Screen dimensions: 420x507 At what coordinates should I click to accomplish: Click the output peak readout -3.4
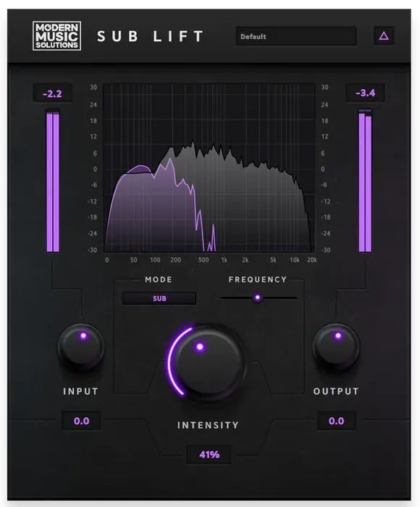(365, 93)
